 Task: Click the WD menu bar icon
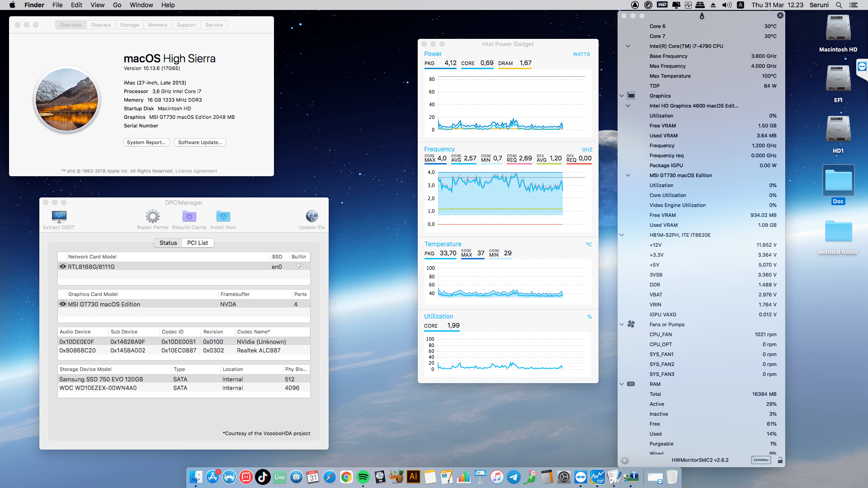coord(662,5)
